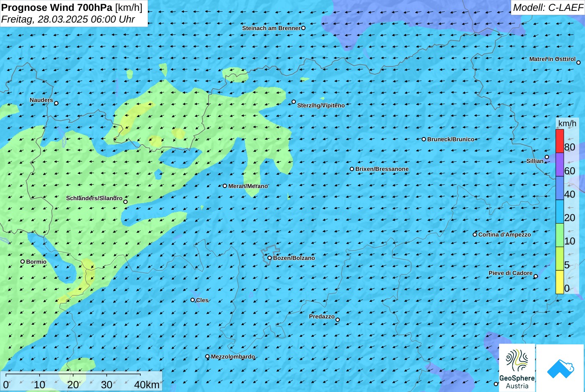Click the title 'Prognose Wind 700hPa'
Image resolution: width=585 pixels, height=392 pixels.
(x=57, y=7)
